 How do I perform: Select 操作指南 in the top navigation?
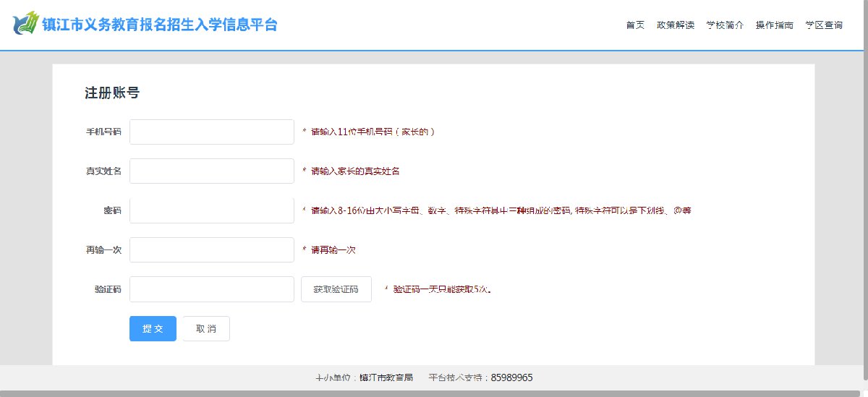[x=774, y=25]
